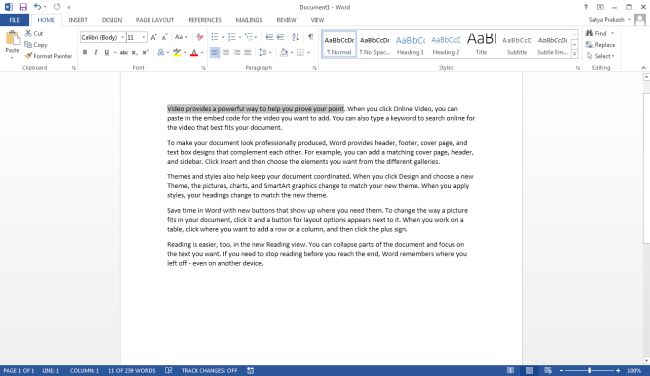
Task: Open line and paragraph spacing
Action: (x=264, y=52)
